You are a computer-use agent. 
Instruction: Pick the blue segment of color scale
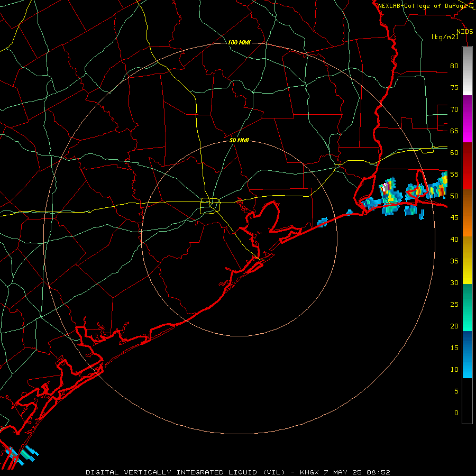click(x=467, y=354)
